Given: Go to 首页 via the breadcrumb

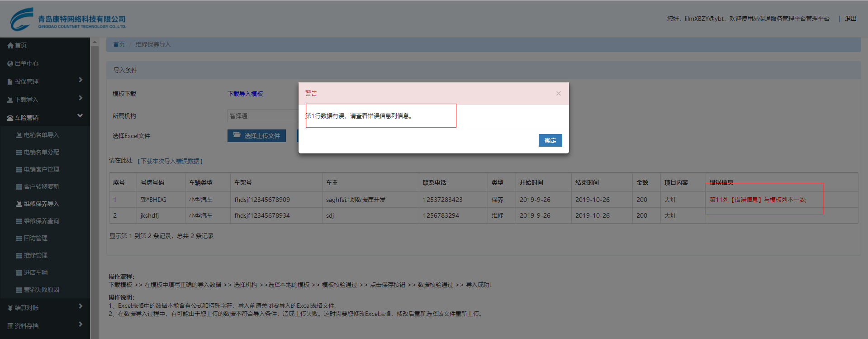Looking at the screenshot, I should point(119,44).
